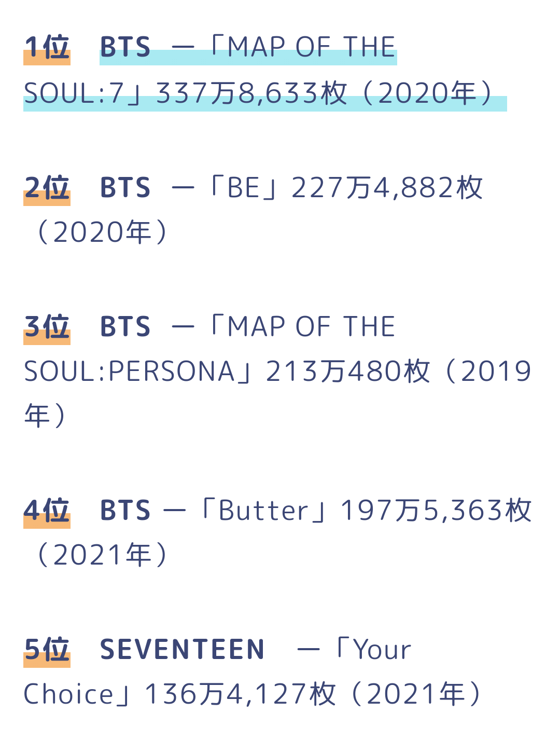Click the 2位 rank label
The image size is (560, 741).
tap(47, 188)
